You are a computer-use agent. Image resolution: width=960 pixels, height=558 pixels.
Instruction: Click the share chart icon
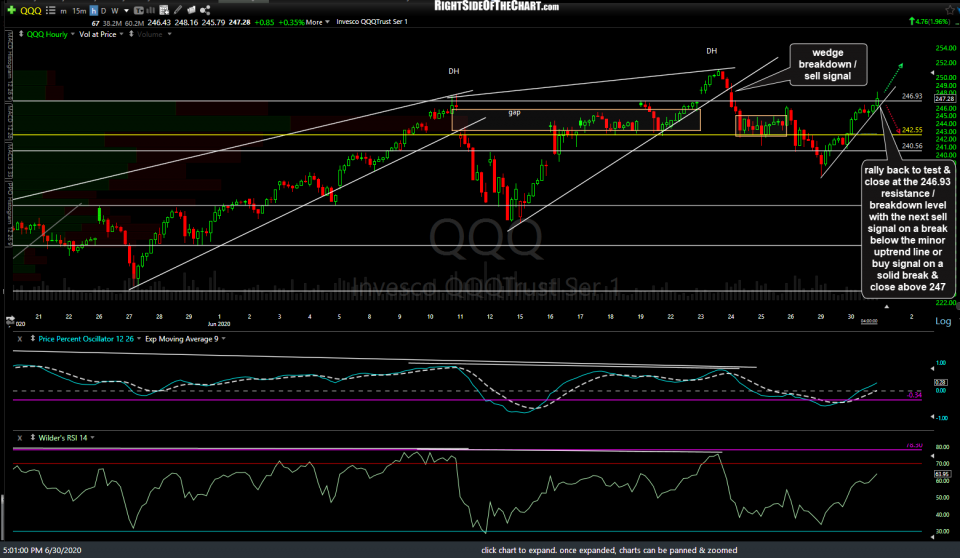(x=205, y=10)
